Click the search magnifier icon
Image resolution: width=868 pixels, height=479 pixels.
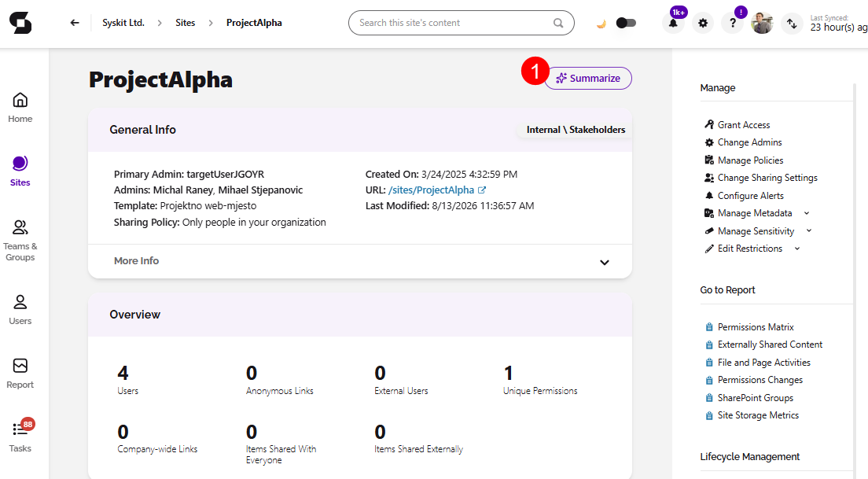tap(558, 23)
